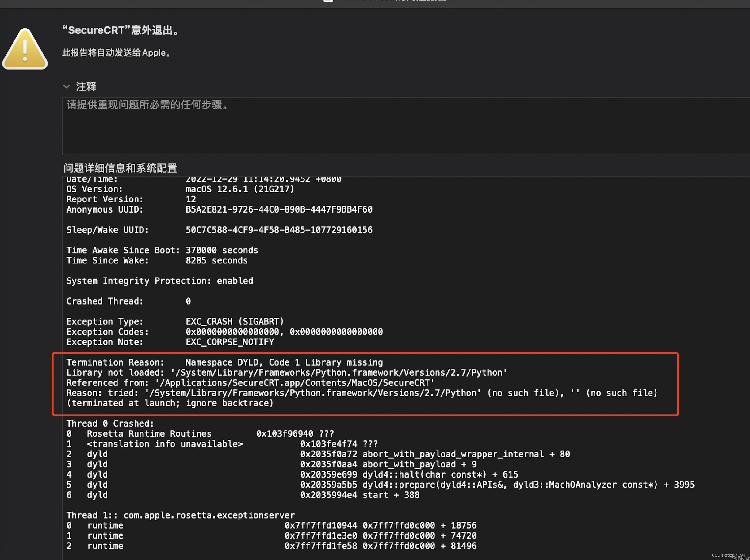The height and width of the screenshot is (560, 750).
Task: Click System Integrity Protection: enabled line
Action: pyautogui.click(x=160, y=281)
